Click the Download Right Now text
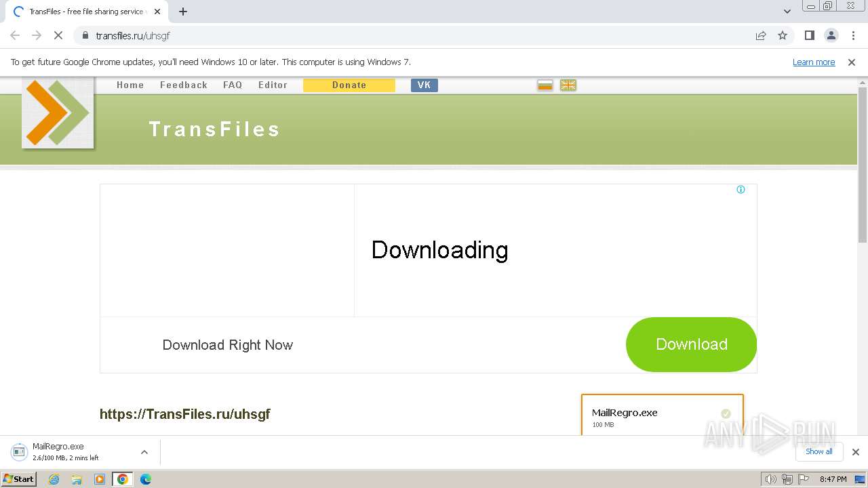The image size is (868, 488). coord(228,345)
